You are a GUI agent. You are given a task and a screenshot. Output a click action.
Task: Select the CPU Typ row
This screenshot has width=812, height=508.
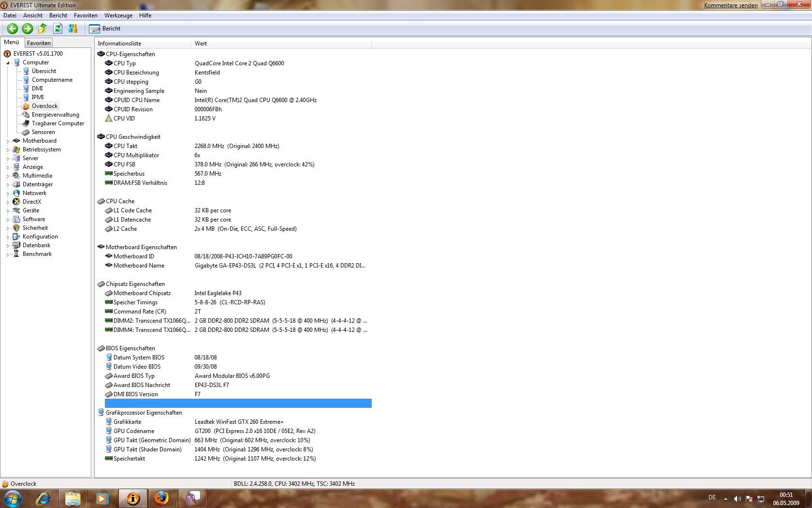238,63
